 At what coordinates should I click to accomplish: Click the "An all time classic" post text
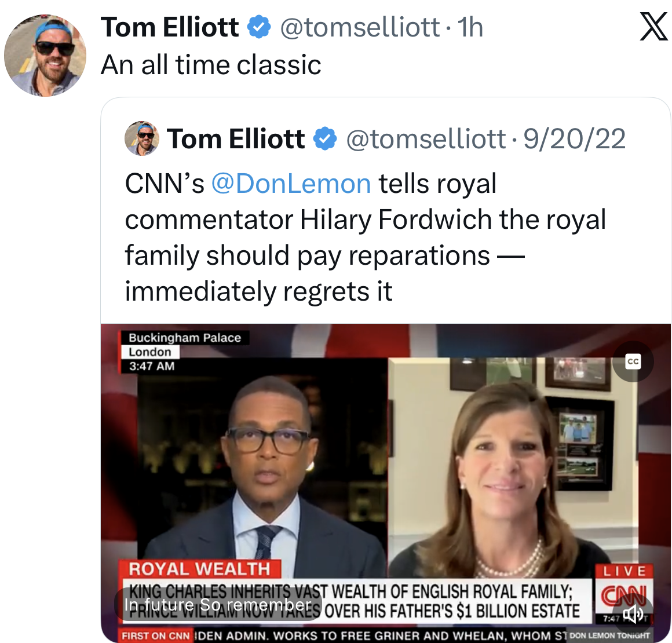pyautogui.click(x=211, y=64)
